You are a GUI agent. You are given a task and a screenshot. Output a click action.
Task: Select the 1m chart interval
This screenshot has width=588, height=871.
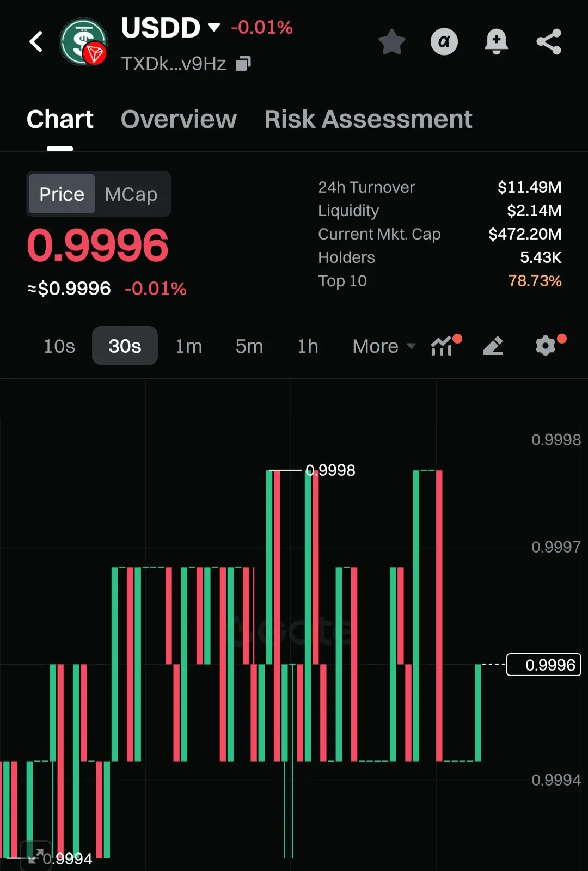188,346
